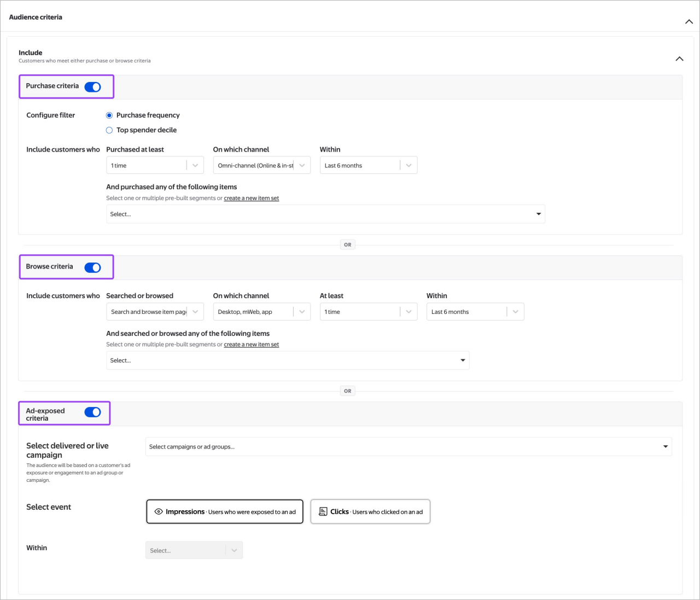Viewport: 700px width, 600px height.
Task: Click the Configure filter label
Action: point(51,115)
